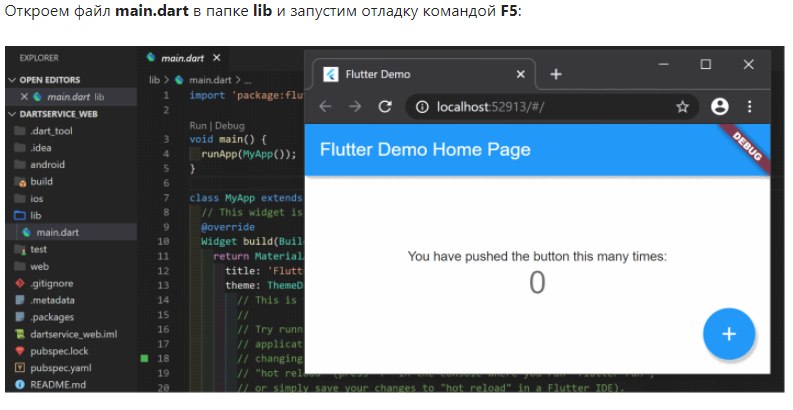
Task: Click the @override annotation line
Action: 228,227
